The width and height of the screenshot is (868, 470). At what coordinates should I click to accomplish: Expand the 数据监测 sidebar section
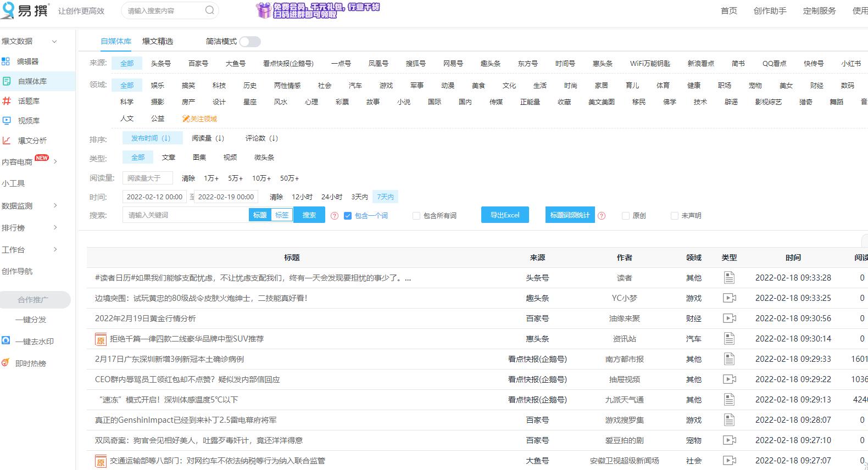55,205
